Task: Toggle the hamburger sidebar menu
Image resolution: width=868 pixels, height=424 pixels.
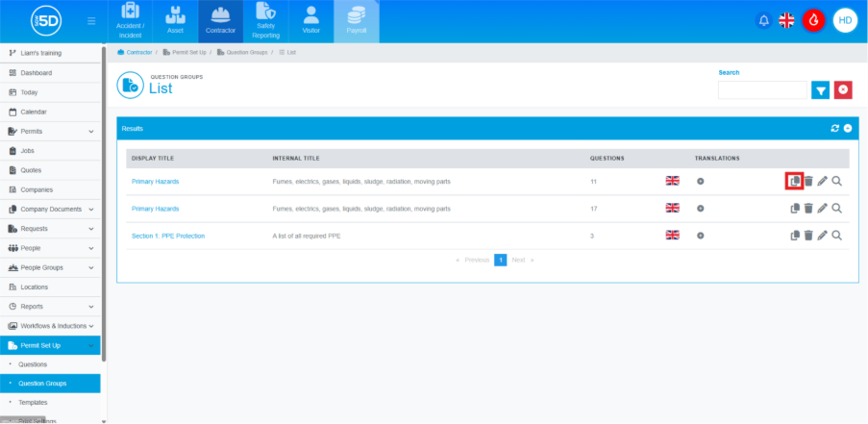Action: click(x=91, y=21)
